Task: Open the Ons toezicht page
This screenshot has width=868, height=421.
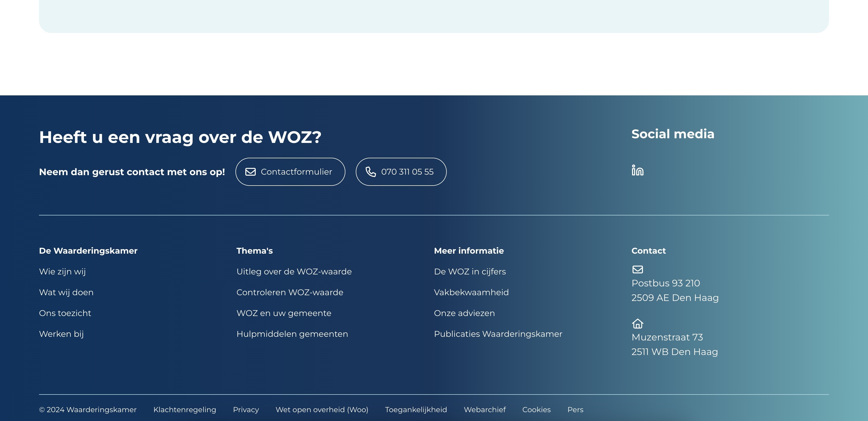Action: coord(65,313)
